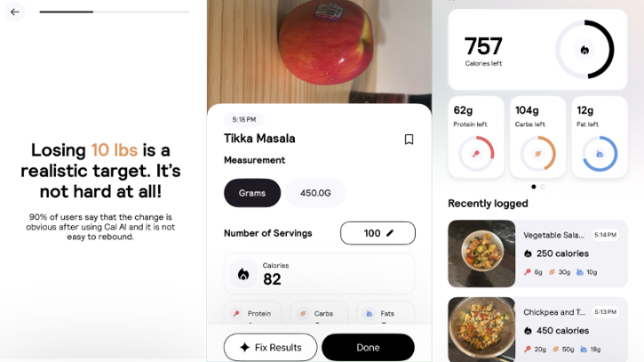Go to the second dashboard page dot
Screen dimensions: 644x362
543,187
